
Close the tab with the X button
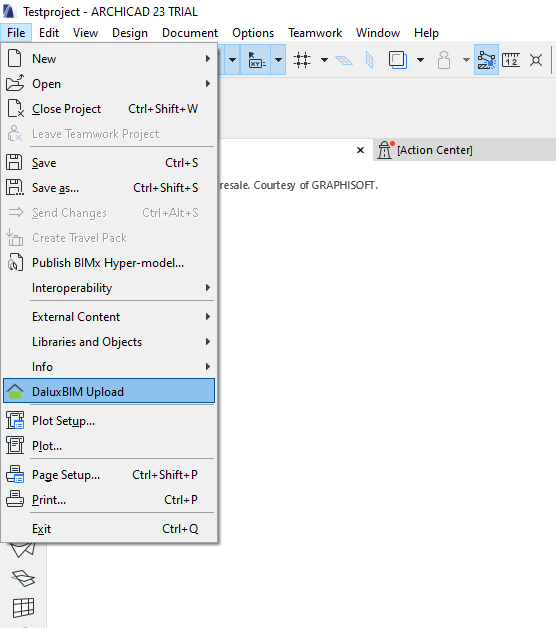(x=361, y=150)
